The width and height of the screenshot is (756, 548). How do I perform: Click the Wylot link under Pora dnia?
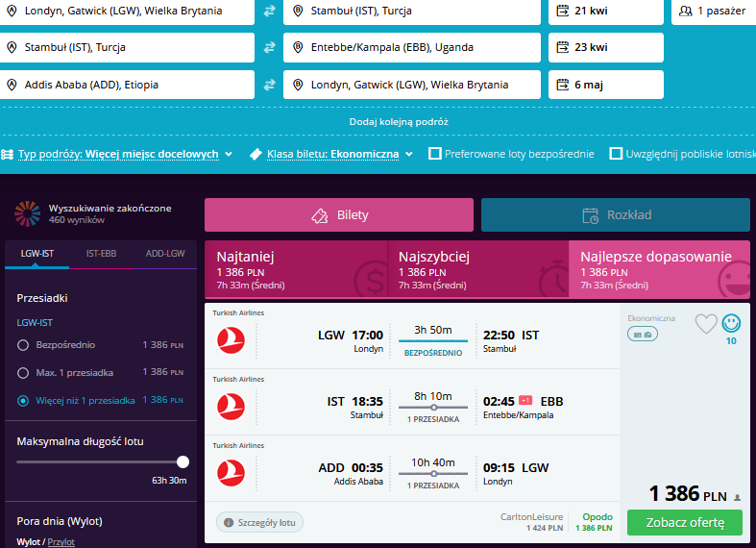coord(29,542)
